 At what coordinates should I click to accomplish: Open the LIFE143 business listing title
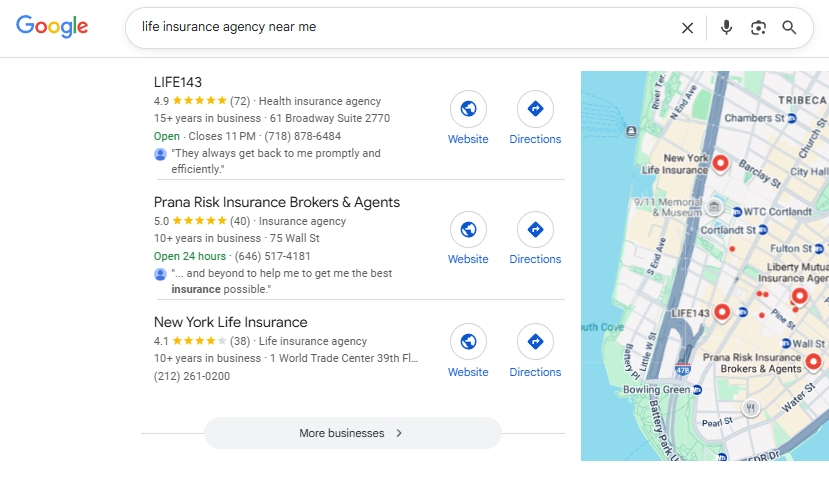pyautogui.click(x=178, y=82)
